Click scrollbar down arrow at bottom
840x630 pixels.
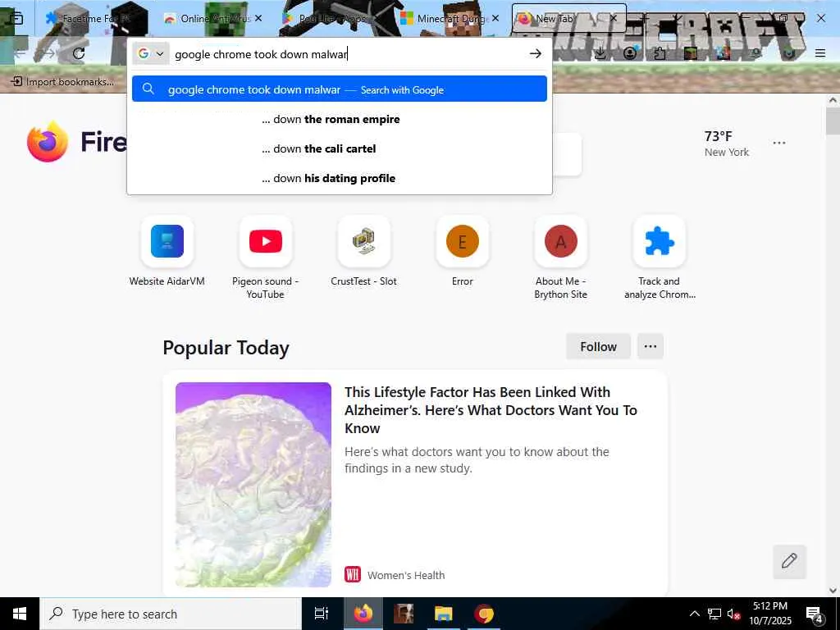click(833, 591)
